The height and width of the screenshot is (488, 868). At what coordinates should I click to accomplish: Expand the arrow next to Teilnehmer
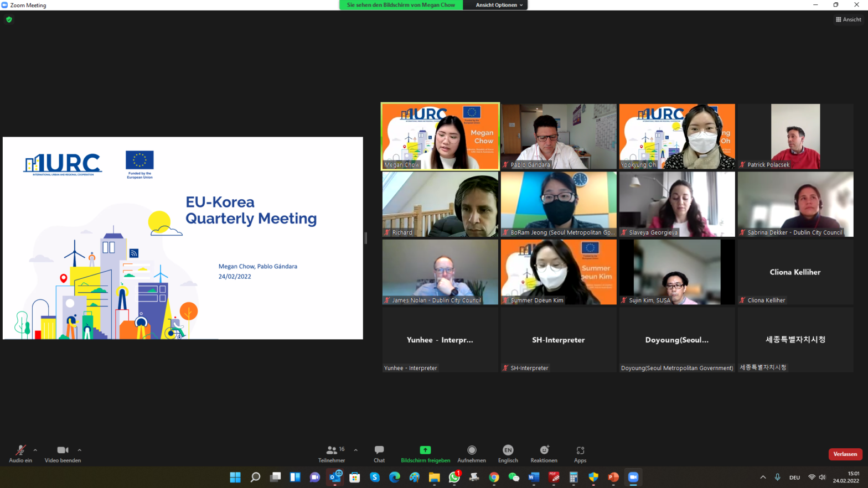coord(355,450)
